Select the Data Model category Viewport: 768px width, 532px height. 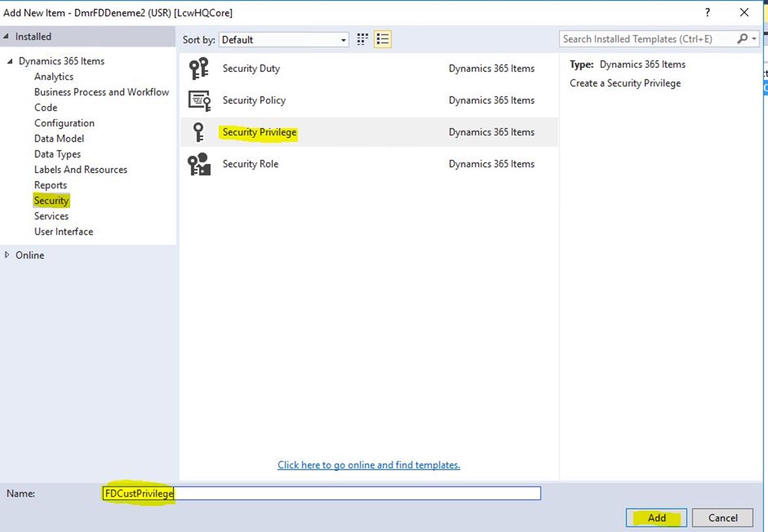tap(59, 138)
